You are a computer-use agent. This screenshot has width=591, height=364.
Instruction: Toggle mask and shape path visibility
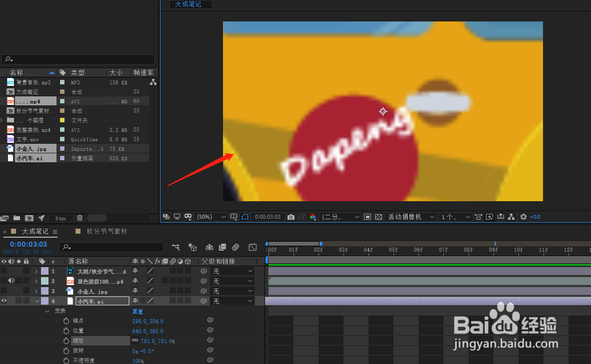point(245,217)
